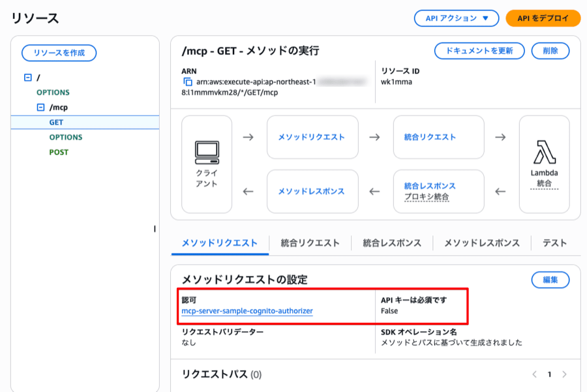Screen dimensions: 587x392
Task: Switch to the 統合リクエスト tab
Action: (x=310, y=243)
